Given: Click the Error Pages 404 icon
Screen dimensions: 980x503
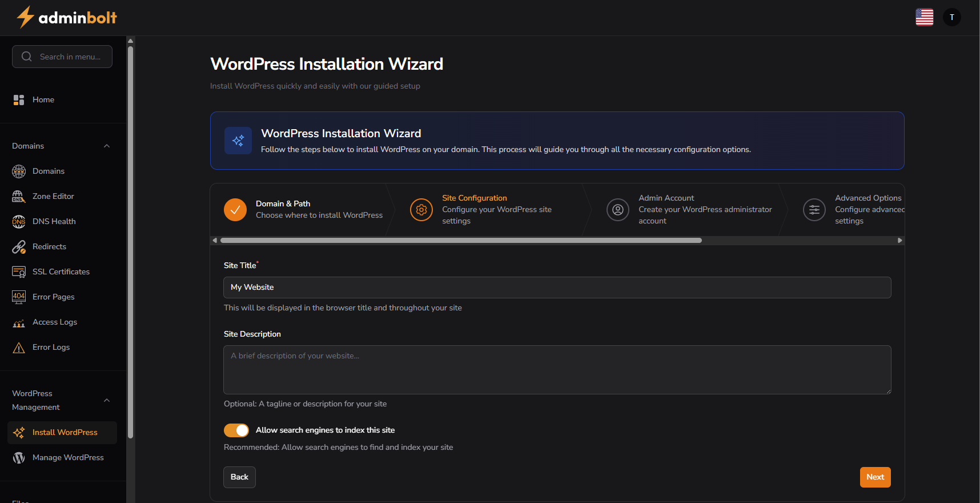Looking at the screenshot, I should (x=19, y=297).
